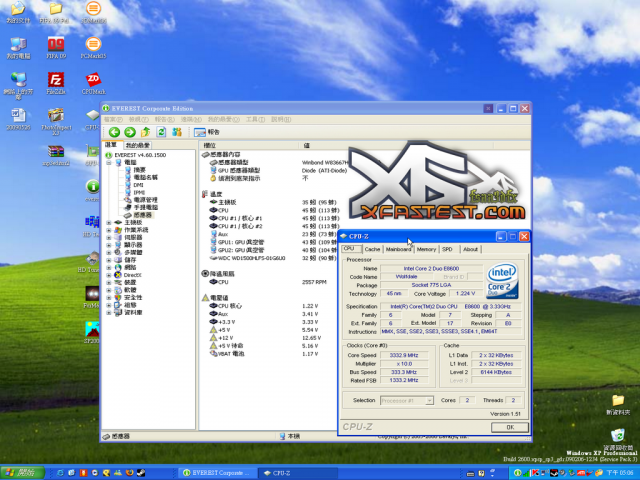The width and height of the screenshot is (640, 480).
Task: Click the PhotoImpact X3 desktop icon
Action: click(x=56, y=122)
